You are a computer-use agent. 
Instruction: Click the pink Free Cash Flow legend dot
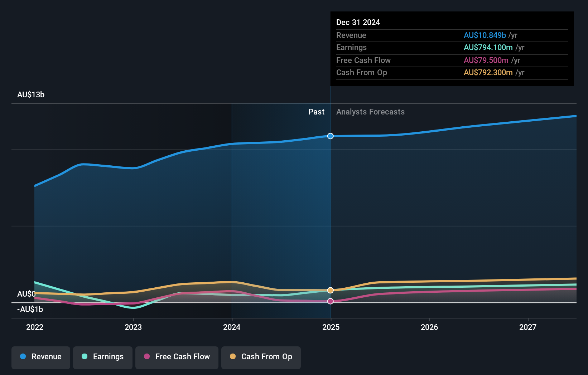pos(147,357)
